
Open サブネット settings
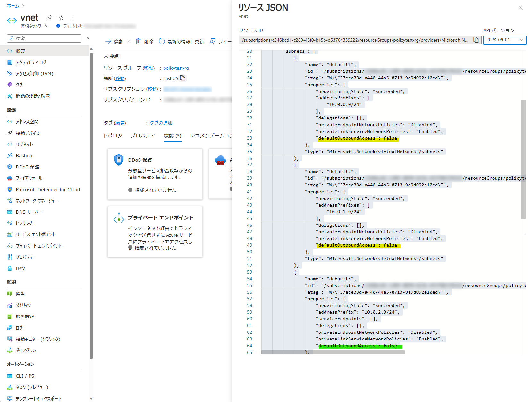[x=24, y=144]
